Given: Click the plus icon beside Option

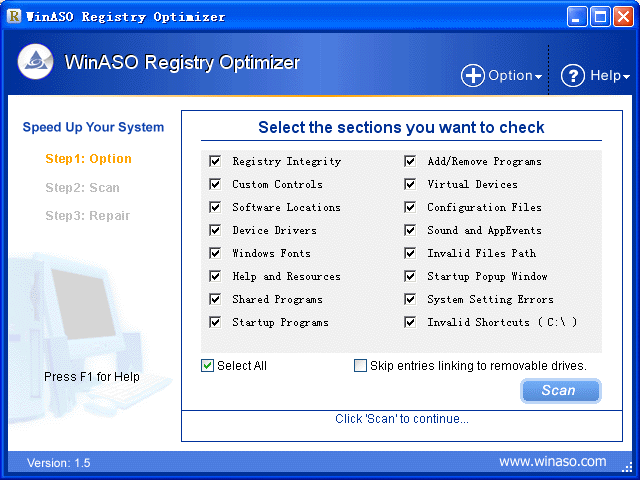Looking at the screenshot, I should coord(473,76).
